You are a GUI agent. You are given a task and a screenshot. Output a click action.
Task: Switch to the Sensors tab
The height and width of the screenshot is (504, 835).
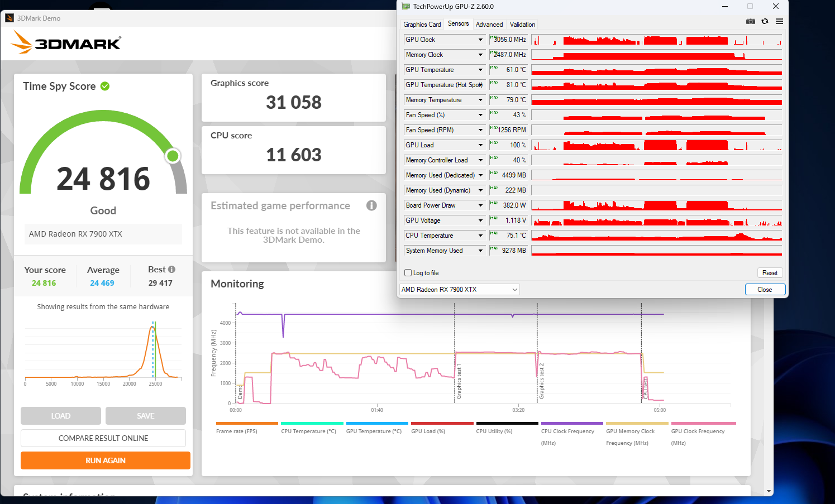(x=459, y=23)
